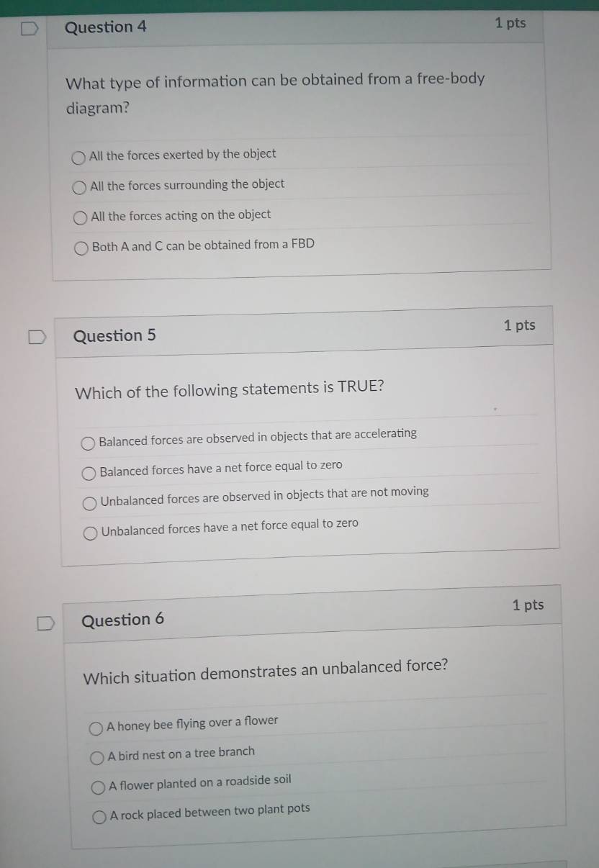Select "A honey bee flying over a flower"
Screen dimensions: 599x868
coord(96,729)
